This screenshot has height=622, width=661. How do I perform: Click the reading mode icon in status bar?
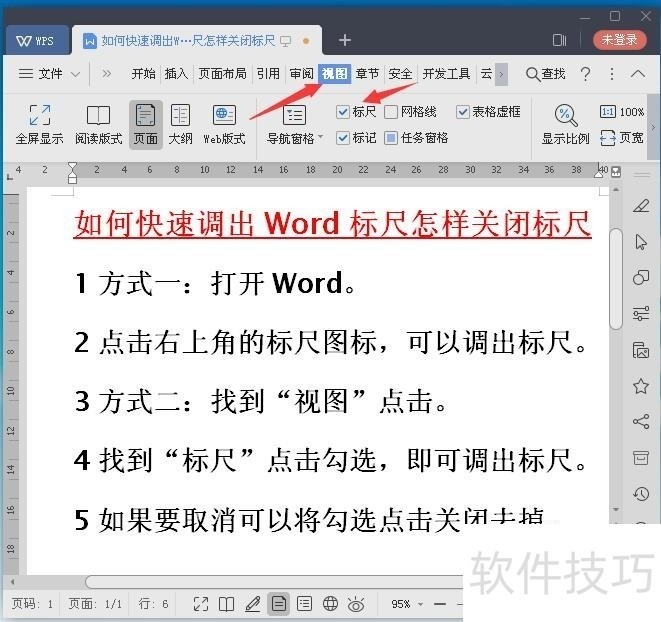[226, 604]
